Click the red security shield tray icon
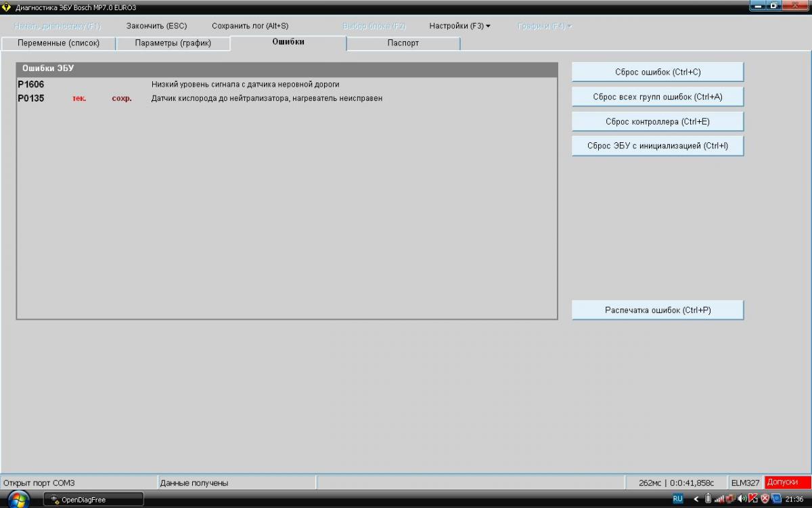Viewport: 812px width, 508px height. (x=765, y=499)
